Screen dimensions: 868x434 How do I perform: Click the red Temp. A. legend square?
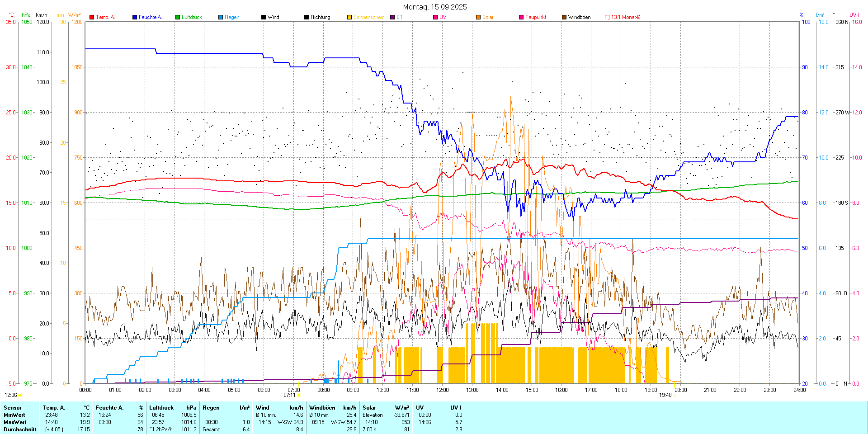[x=92, y=17]
